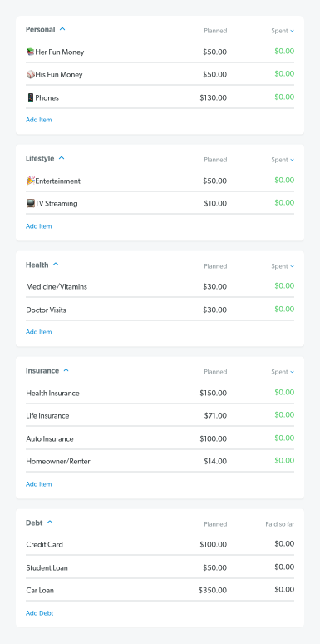Image resolution: width=320 pixels, height=644 pixels.
Task: Edit the $350.00 planned amount for Car Loan
Action: pos(213,590)
